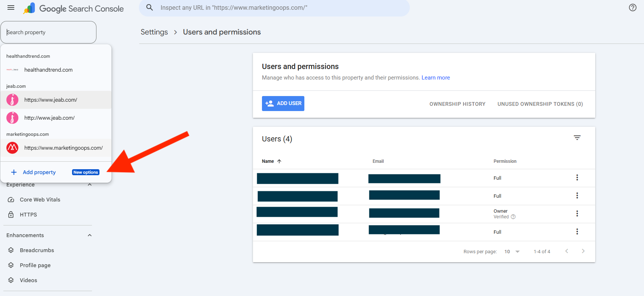Click the HTTPS padlock icon
The height and width of the screenshot is (296, 644).
pyautogui.click(x=11, y=215)
